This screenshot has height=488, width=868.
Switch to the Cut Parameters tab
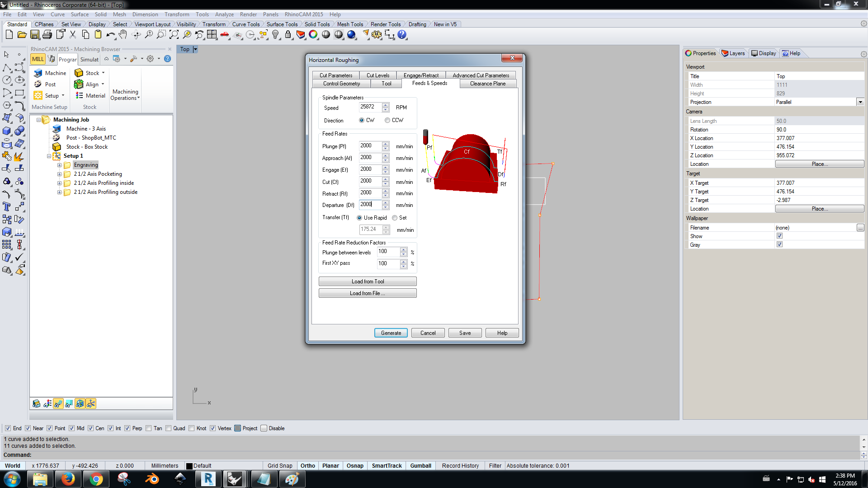pos(336,75)
